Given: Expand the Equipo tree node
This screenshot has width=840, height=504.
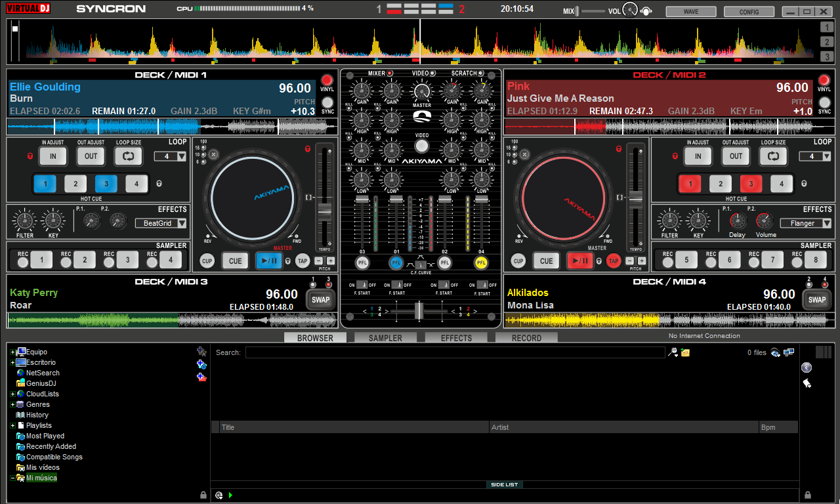Looking at the screenshot, I should pos(12,352).
